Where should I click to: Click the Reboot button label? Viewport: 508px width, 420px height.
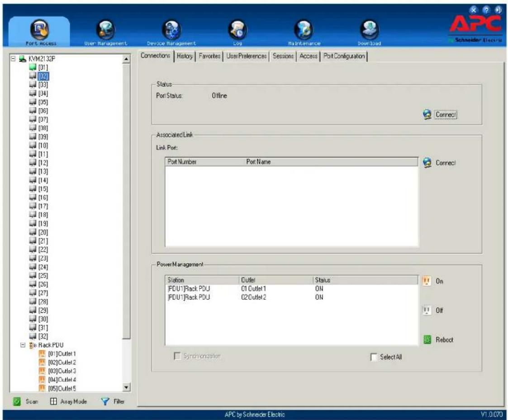445,340
